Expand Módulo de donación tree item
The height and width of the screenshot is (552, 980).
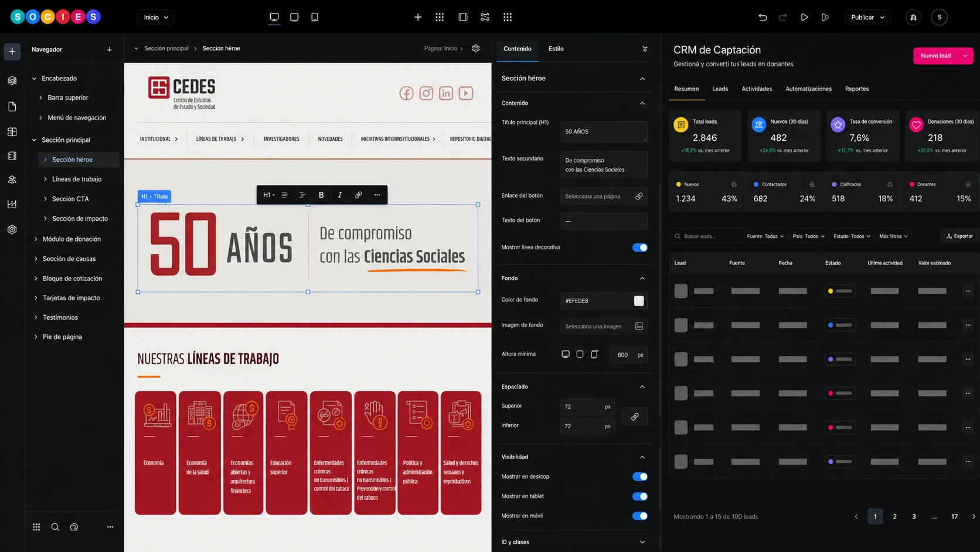36,239
